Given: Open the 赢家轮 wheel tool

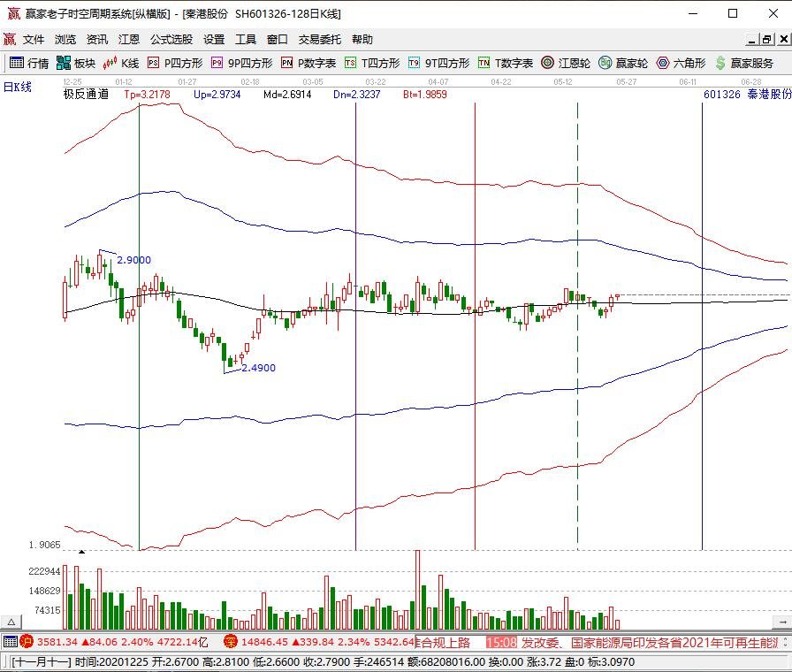Looking at the screenshot, I should tap(623, 63).
